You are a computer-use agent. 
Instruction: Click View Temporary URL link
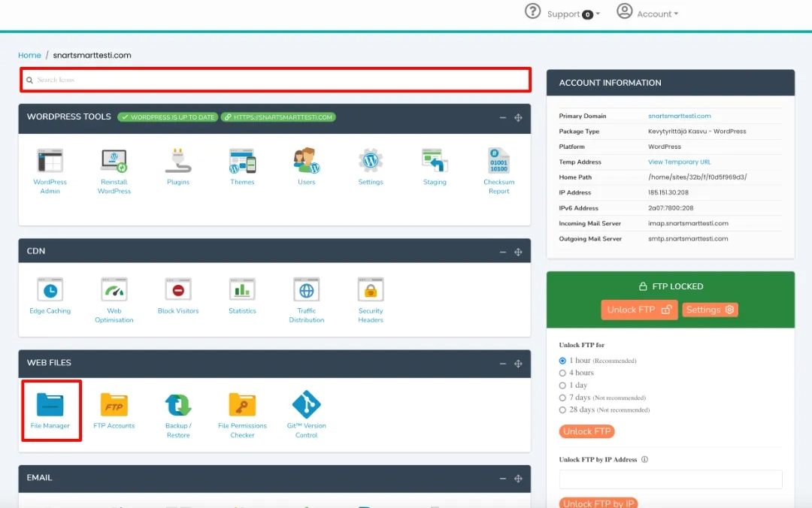pos(680,162)
